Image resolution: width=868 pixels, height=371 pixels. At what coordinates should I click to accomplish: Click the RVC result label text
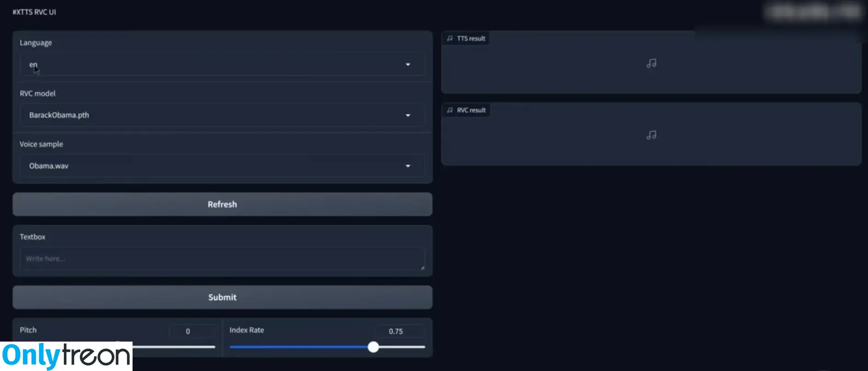pyautogui.click(x=471, y=110)
